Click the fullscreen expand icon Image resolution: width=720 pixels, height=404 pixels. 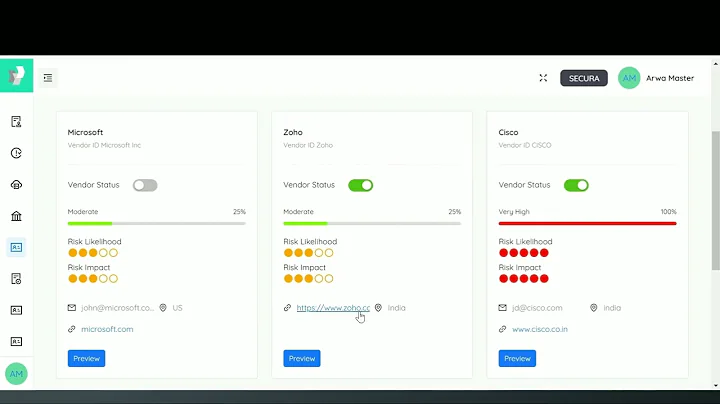pyautogui.click(x=543, y=78)
